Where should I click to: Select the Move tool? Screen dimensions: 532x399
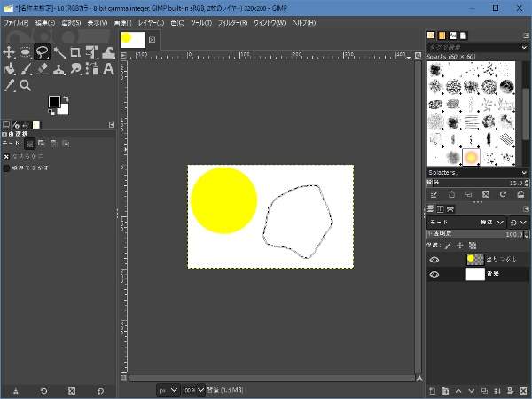coord(9,52)
